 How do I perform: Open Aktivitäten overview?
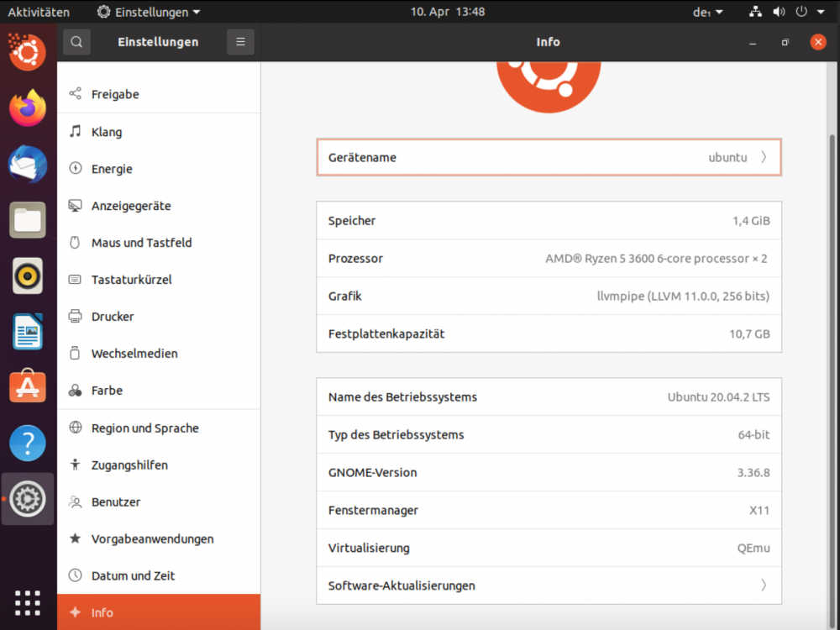point(39,12)
